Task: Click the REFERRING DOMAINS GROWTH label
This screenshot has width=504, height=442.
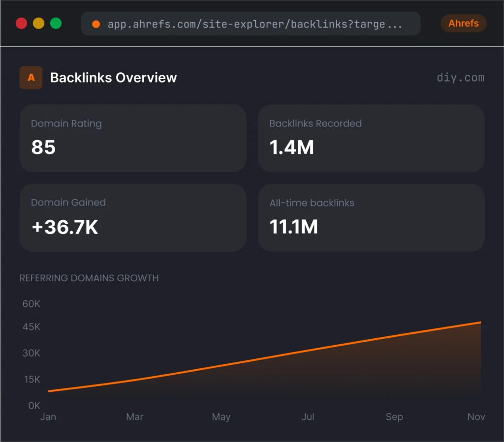Action: [x=89, y=278]
